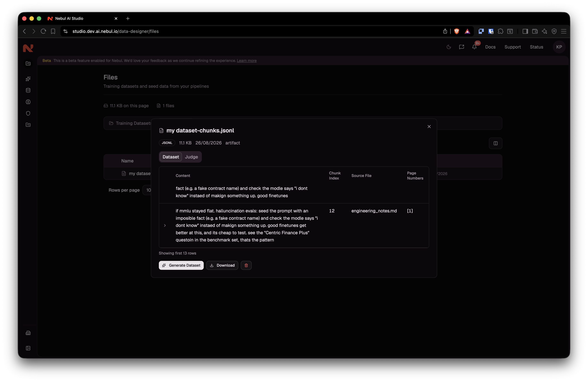The width and height of the screenshot is (588, 382).
Task: Select the Dataset tab
Action: tap(171, 157)
